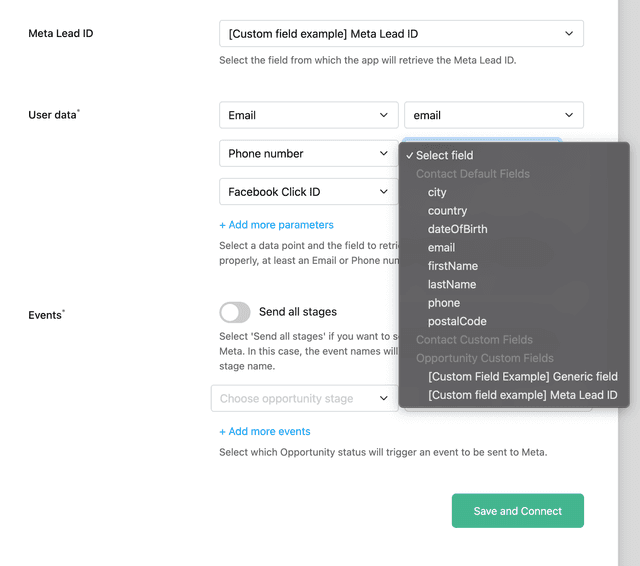Pick the phone field option

pyautogui.click(x=443, y=303)
